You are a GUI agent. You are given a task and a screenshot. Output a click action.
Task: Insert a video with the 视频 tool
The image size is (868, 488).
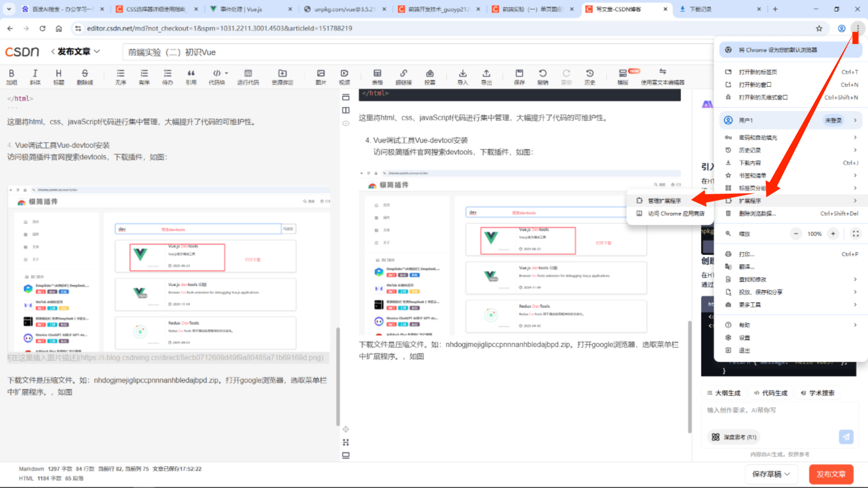pyautogui.click(x=344, y=77)
